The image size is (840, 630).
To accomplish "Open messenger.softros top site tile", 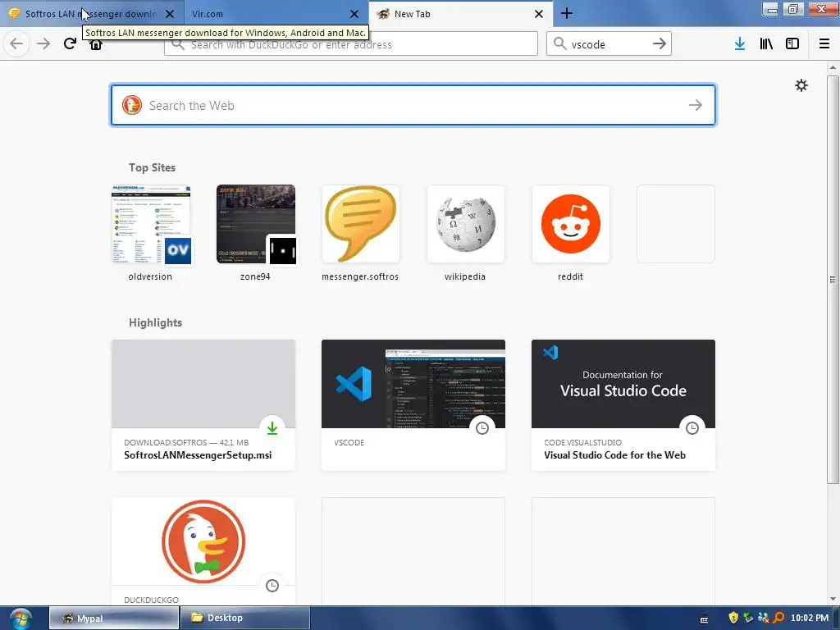I will (361, 233).
